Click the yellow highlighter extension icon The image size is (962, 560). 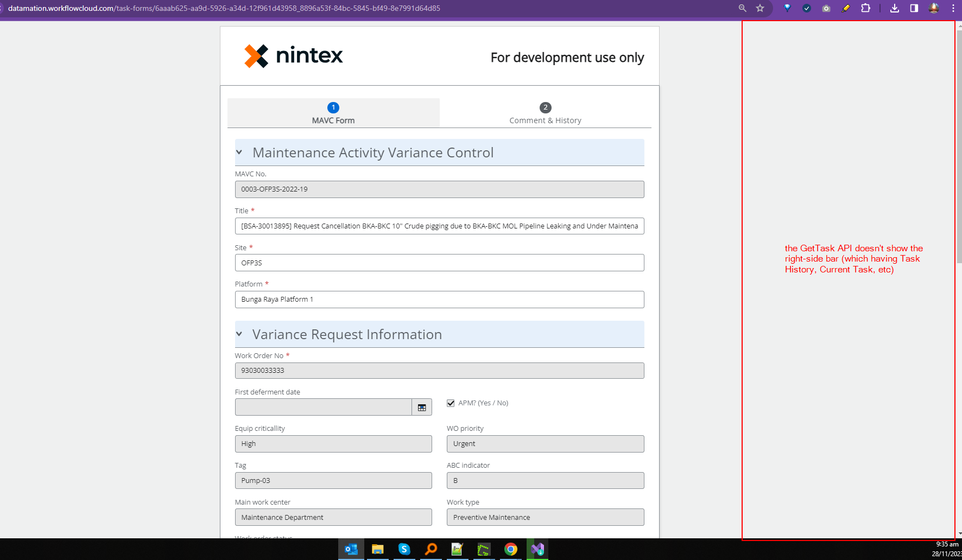[x=846, y=8]
